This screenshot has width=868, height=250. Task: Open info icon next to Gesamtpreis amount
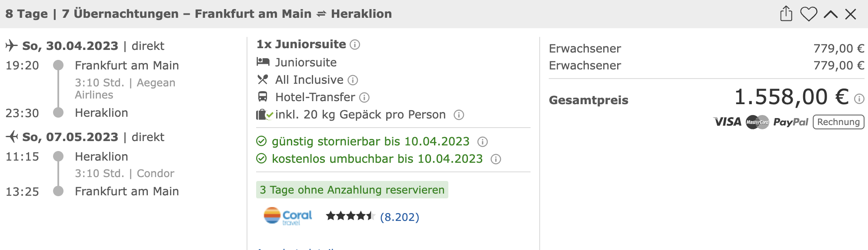859,99
